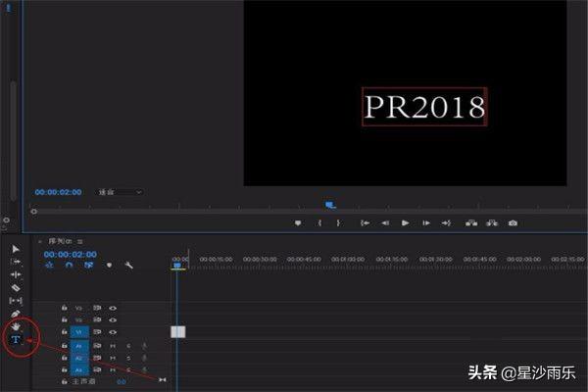Click Mark Out button
The height and width of the screenshot is (392, 588).
click(x=338, y=223)
